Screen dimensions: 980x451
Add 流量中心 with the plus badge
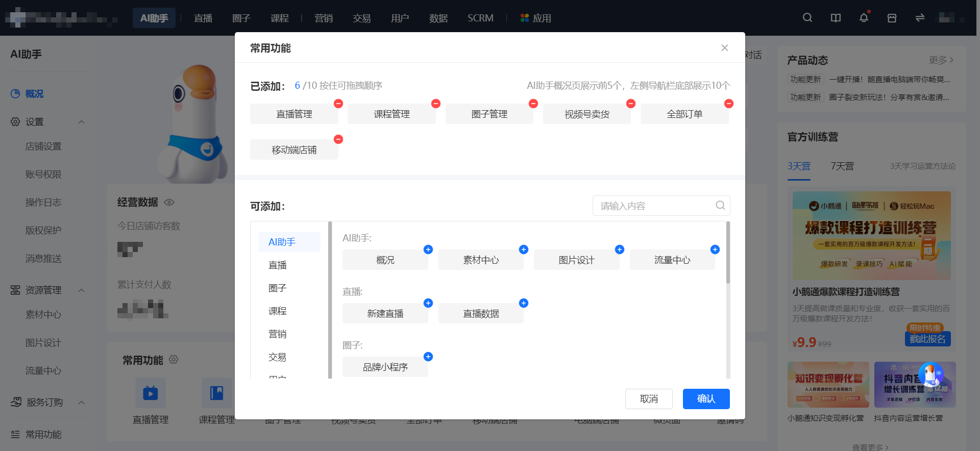715,249
